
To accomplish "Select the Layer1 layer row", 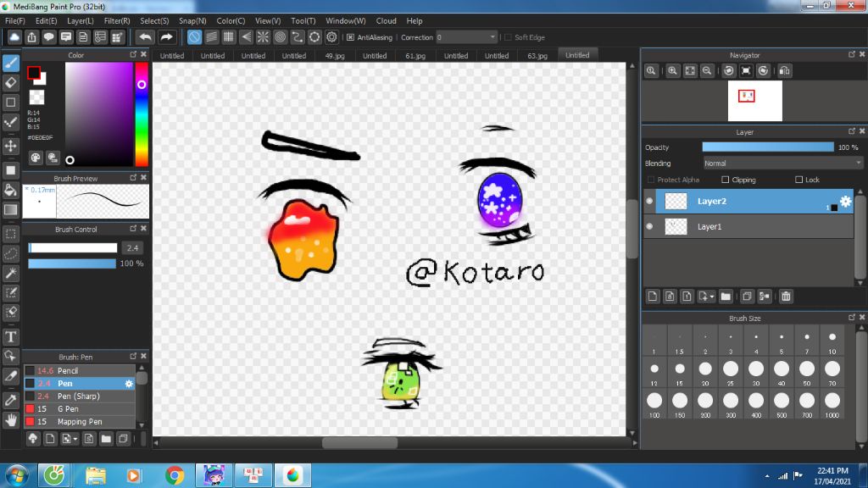I will click(x=749, y=226).
